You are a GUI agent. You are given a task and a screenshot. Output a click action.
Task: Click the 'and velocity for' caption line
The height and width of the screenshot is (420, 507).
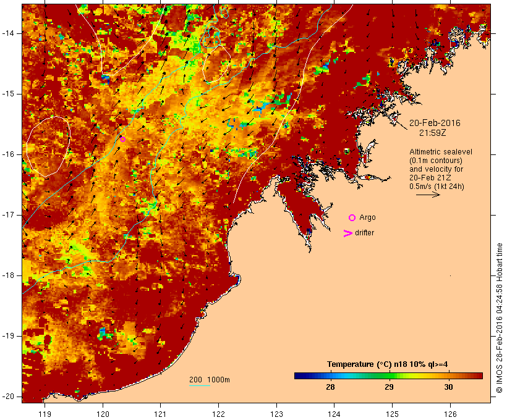pos(436,169)
